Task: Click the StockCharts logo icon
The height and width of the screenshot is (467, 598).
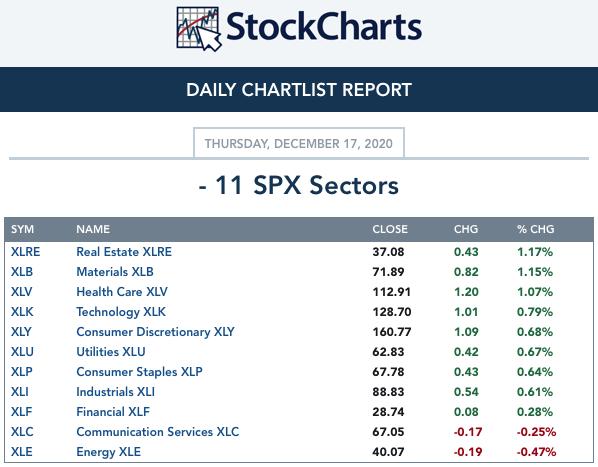Action: pyautogui.click(x=199, y=29)
